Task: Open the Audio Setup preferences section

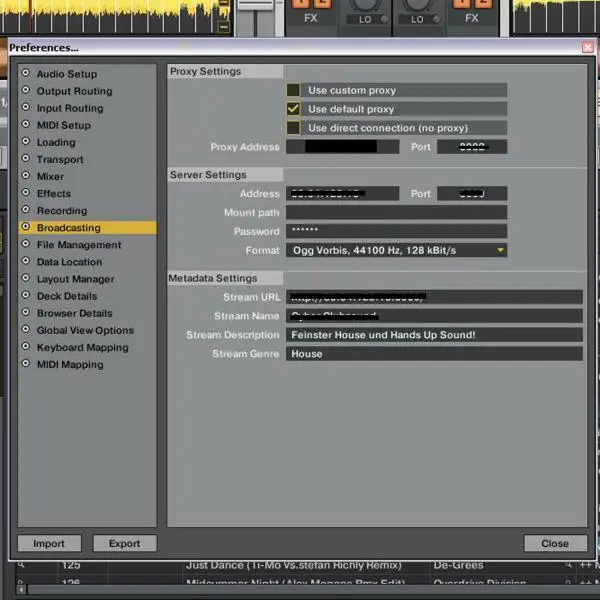Action: click(67, 74)
